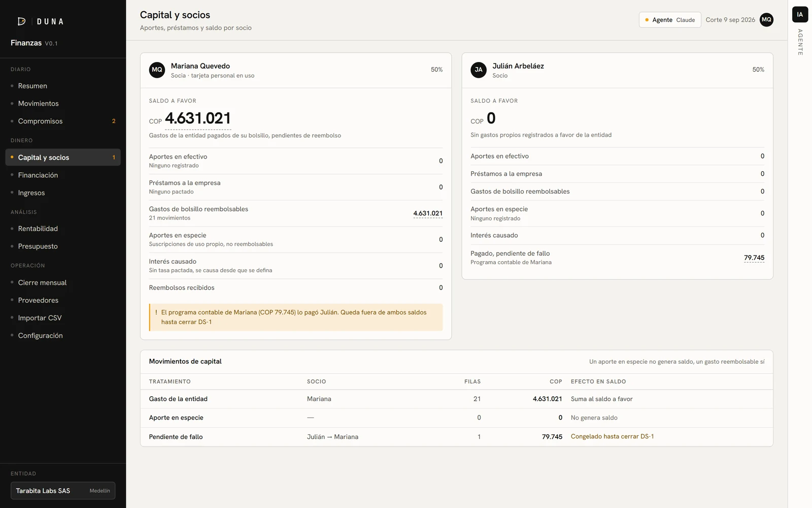This screenshot has width=812, height=508.
Task: Select Capital y socios menu item
Action: click(x=63, y=157)
